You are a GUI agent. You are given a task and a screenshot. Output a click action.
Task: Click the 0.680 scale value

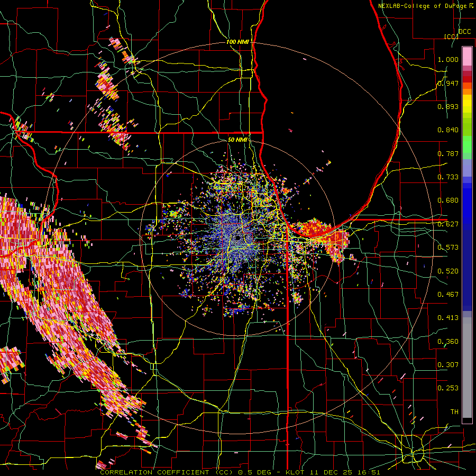pos(448,200)
